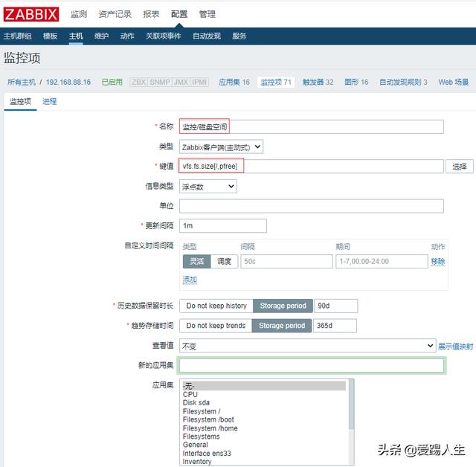Screen dimensions: 476x467
Task: Open the 资产记录 top menu
Action: coord(115,14)
